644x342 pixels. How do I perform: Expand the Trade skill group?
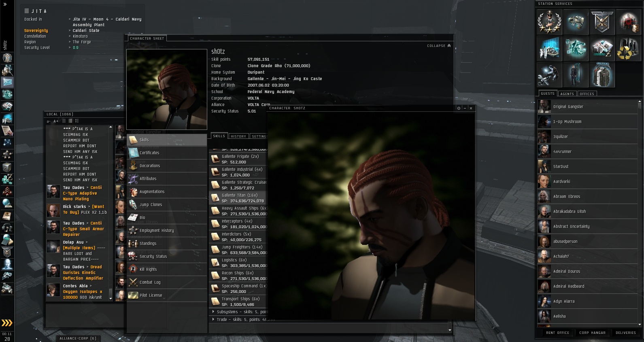213,319
